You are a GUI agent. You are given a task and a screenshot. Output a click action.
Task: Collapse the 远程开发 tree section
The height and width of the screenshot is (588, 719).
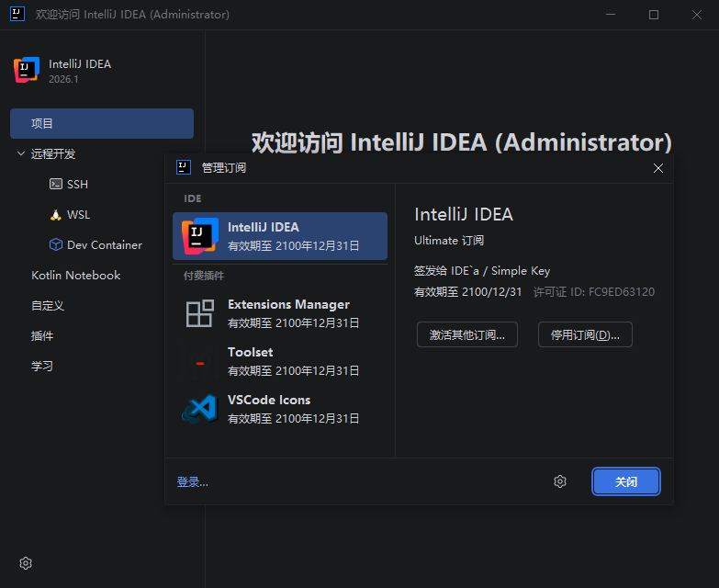21,153
